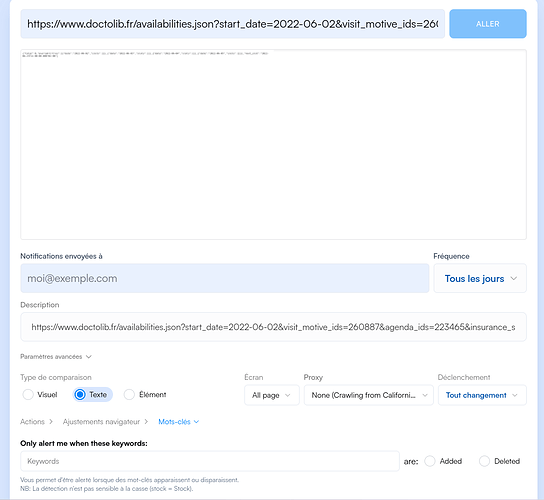The image size is (544, 500).
Task: Open the Proxy crawling location dropdown
Action: tap(368, 395)
